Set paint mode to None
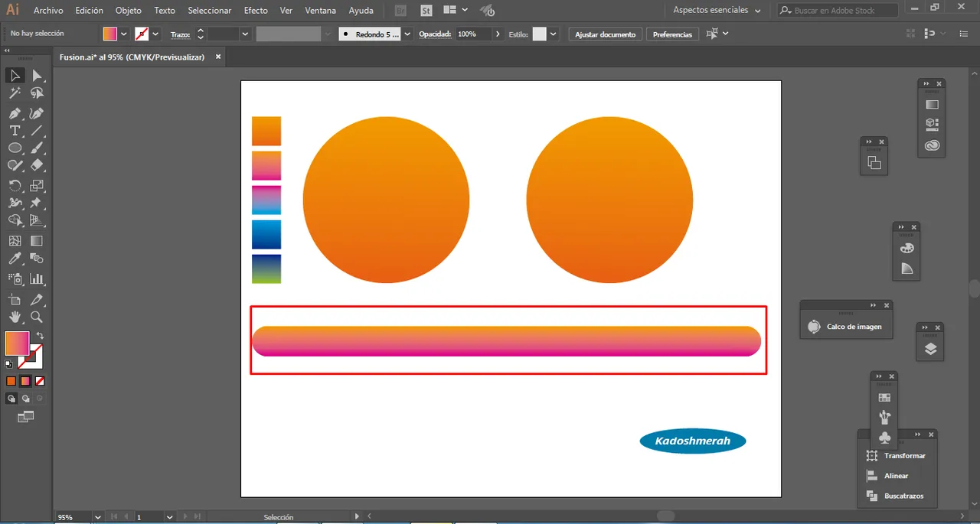 point(40,381)
